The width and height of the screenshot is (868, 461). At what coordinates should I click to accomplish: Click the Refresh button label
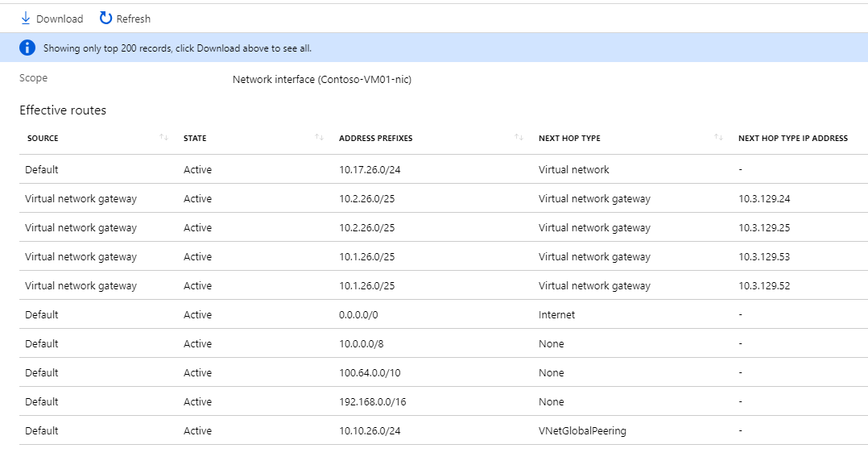click(x=133, y=19)
